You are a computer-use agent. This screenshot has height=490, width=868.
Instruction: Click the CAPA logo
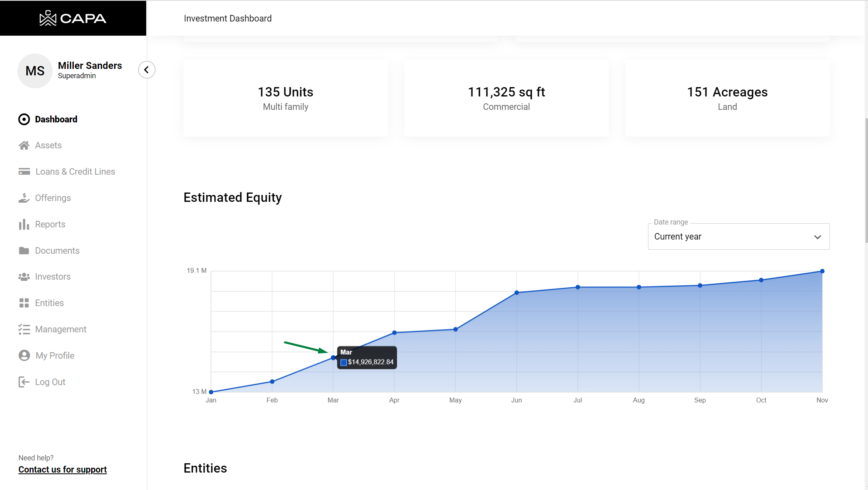tap(73, 18)
